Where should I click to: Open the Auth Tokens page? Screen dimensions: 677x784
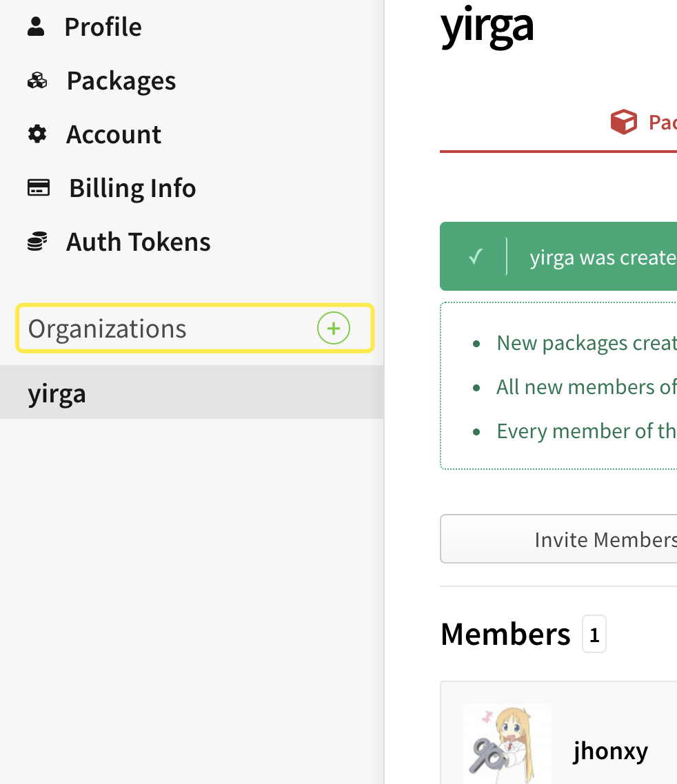tap(138, 242)
